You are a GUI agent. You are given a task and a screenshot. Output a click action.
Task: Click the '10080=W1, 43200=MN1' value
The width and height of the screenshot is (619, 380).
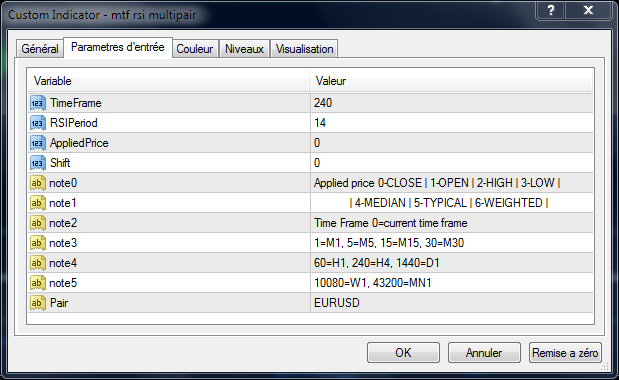click(373, 283)
